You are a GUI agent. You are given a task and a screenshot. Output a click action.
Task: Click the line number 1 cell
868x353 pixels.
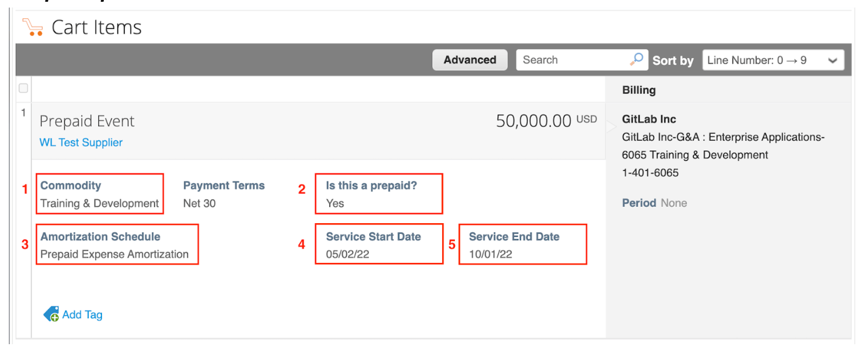pyautogui.click(x=23, y=113)
